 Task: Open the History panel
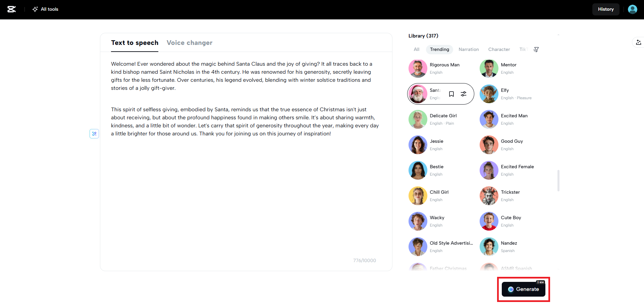tap(605, 9)
